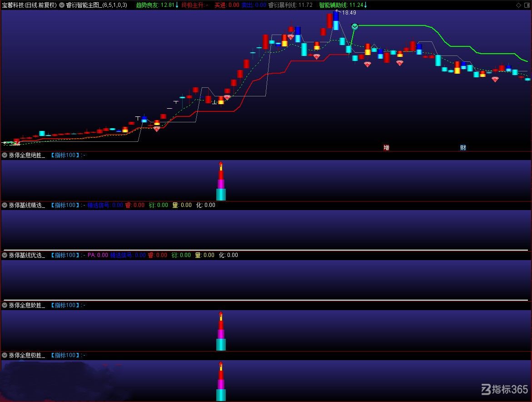Click the diamond icon at top right

point(518,5)
